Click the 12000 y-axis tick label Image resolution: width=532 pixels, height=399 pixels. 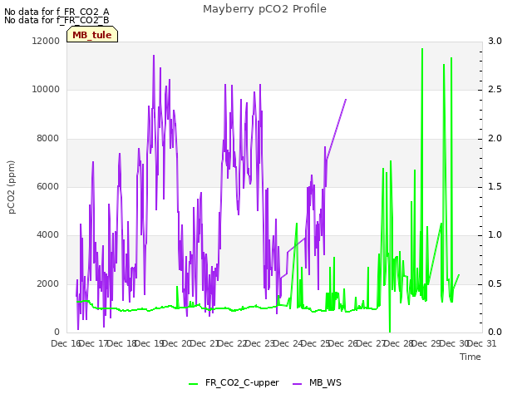point(46,41)
